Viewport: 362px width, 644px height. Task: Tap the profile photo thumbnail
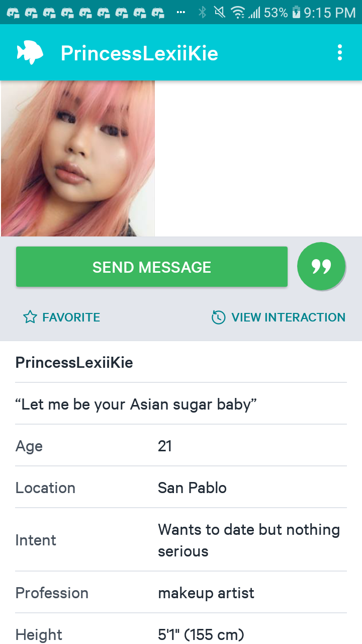[78, 158]
